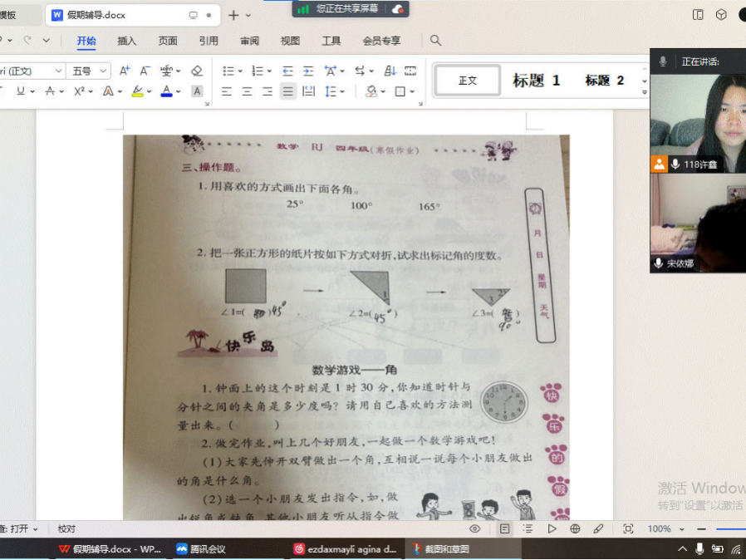This screenshot has height=560, width=746.
Task: Expand the styles gallery list
Action: coord(644,81)
